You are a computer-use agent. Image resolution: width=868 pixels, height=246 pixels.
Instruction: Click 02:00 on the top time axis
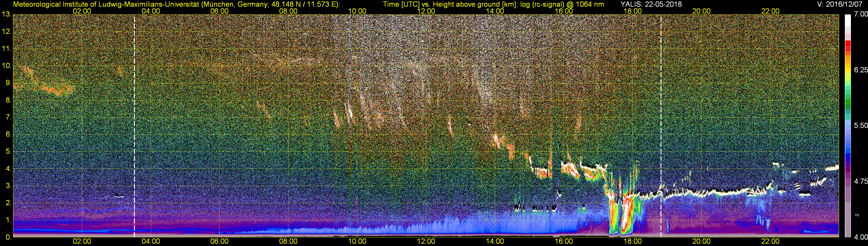(x=82, y=11)
